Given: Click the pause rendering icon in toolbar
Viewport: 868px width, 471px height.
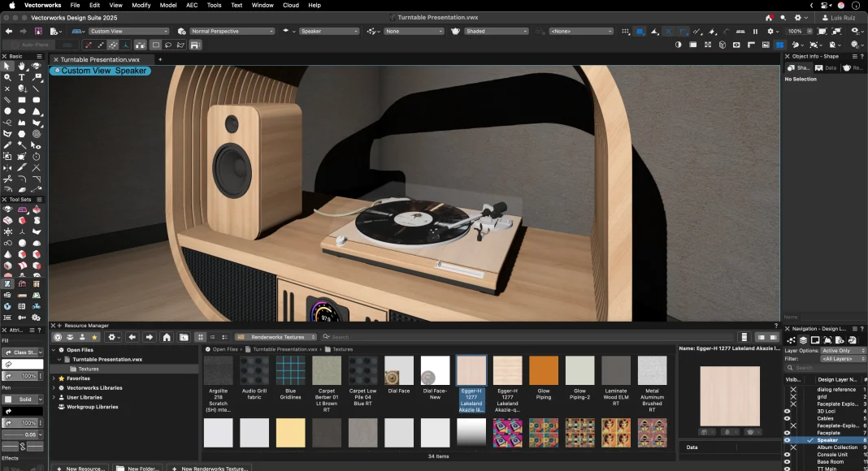Looking at the screenshot, I should [x=755, y=32].
